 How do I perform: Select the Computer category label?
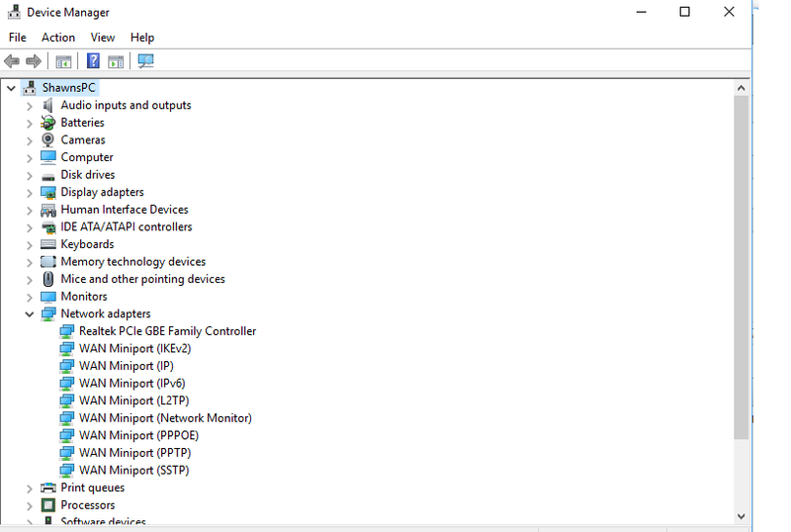tap(87, 157)
